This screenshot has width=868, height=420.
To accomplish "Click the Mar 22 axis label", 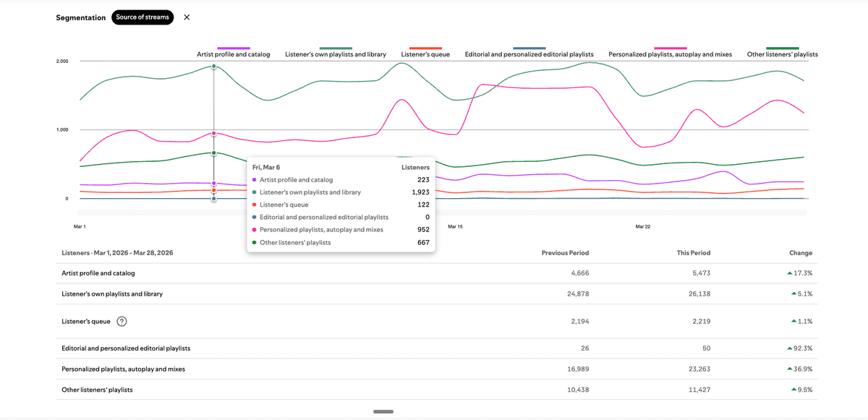I will click(643, 226).
